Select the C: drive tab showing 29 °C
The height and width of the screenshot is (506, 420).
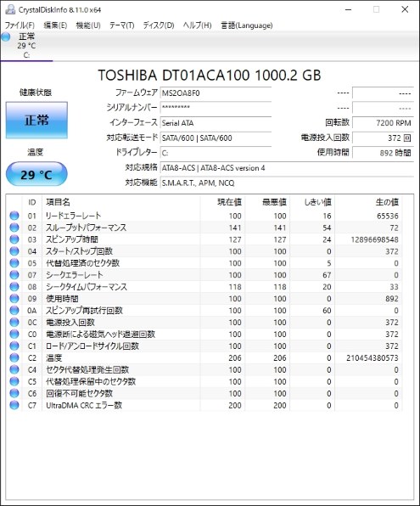pyautogui.click(x=26, y=46)
